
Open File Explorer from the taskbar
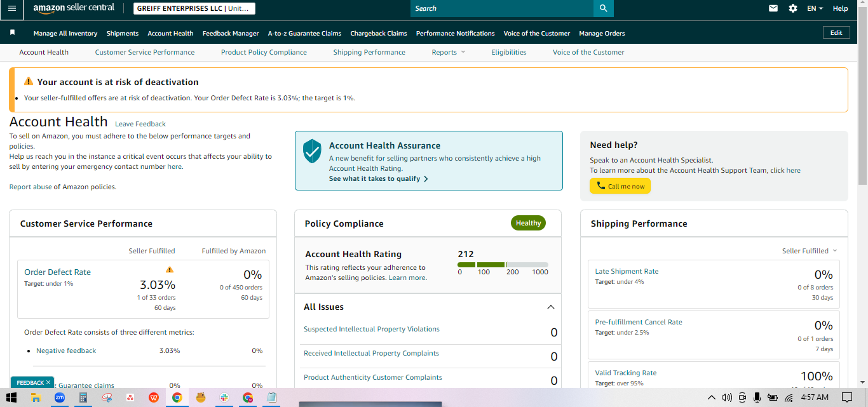(x=36, y=397)
